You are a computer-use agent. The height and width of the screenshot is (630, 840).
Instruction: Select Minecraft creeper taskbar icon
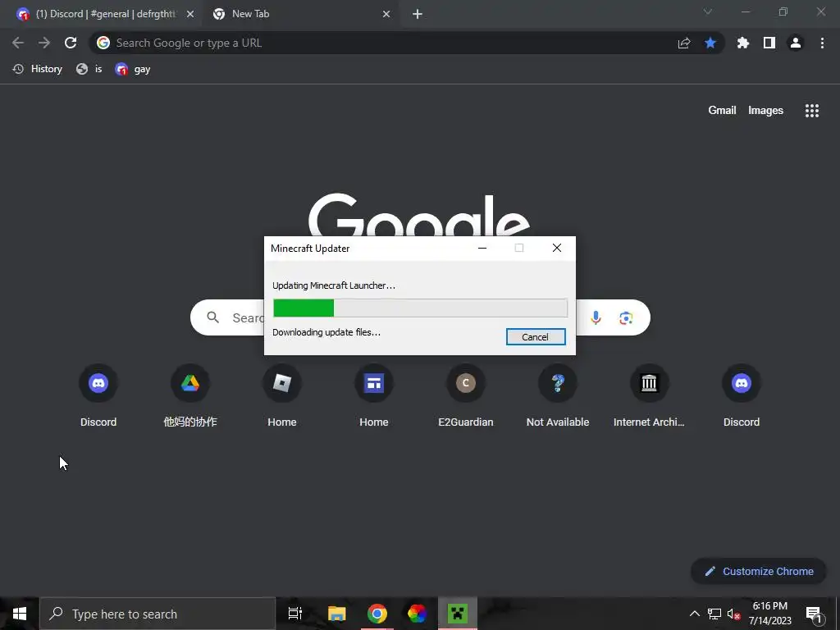pyautogui.click(x=458, y=614)
